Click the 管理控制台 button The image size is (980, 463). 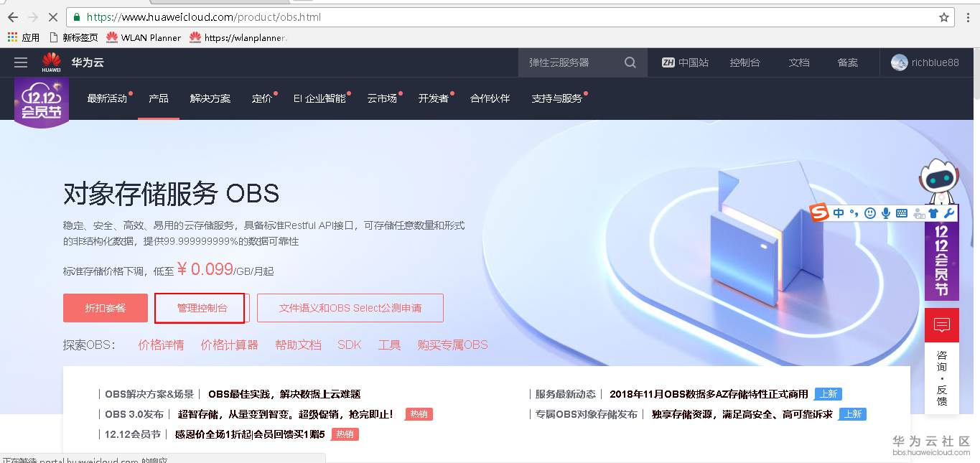pos(202,308)
